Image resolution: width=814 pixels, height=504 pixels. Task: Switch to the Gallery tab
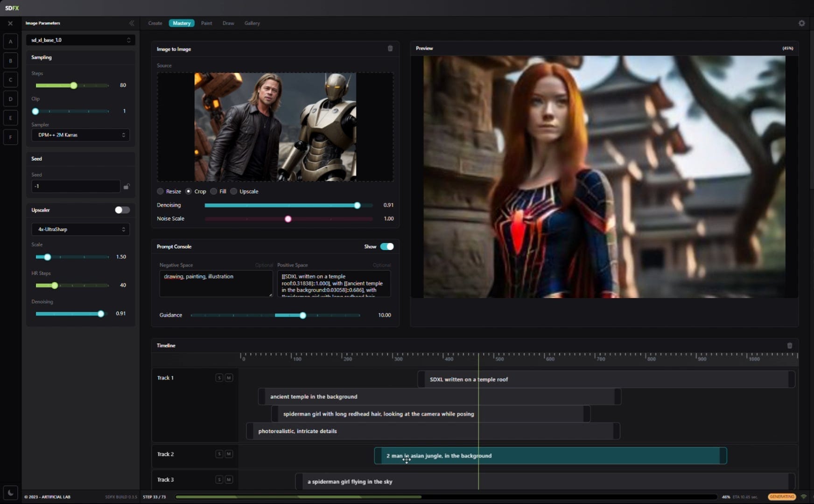252,23
